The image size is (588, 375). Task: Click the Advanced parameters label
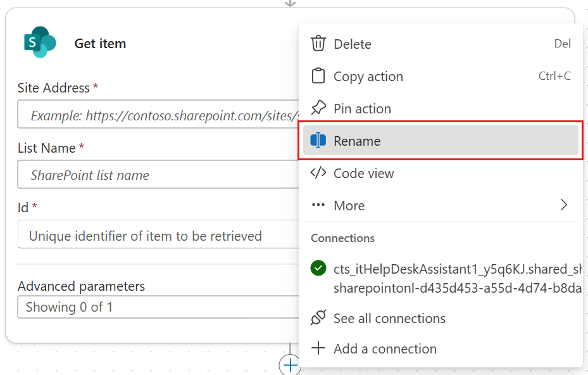(81, 286)
